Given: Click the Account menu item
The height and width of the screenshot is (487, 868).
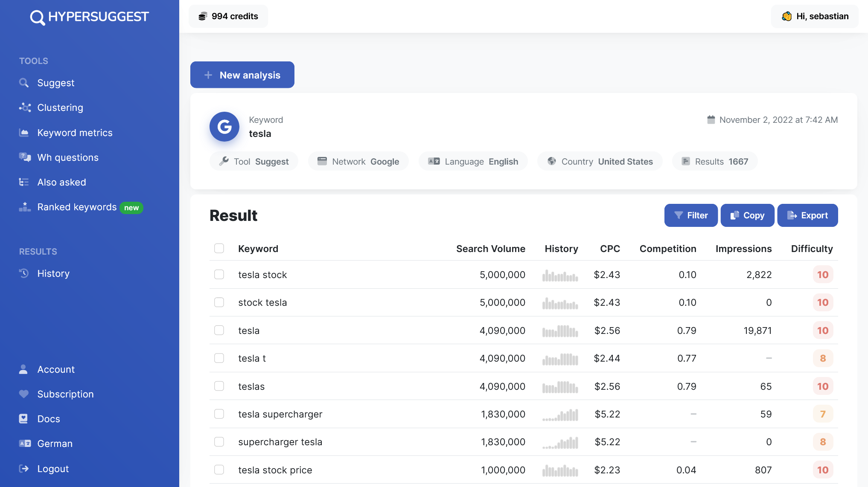Looking at the screenshot, I should pyautogui.click(x=56, y=368).
